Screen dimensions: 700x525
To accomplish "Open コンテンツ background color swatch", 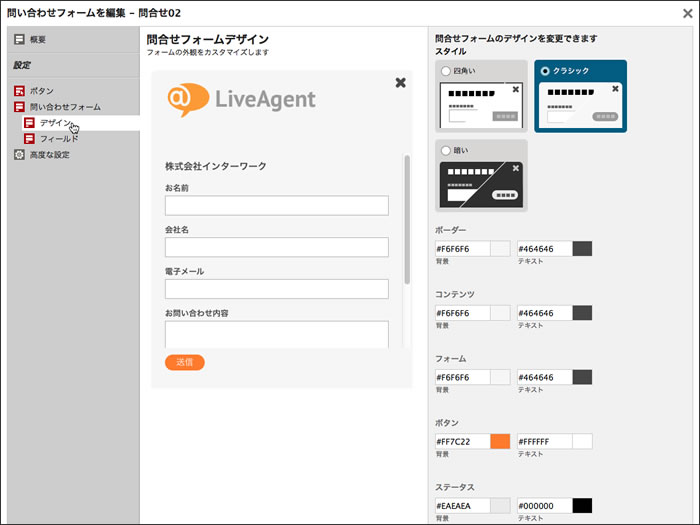I will tap(500, 313).
